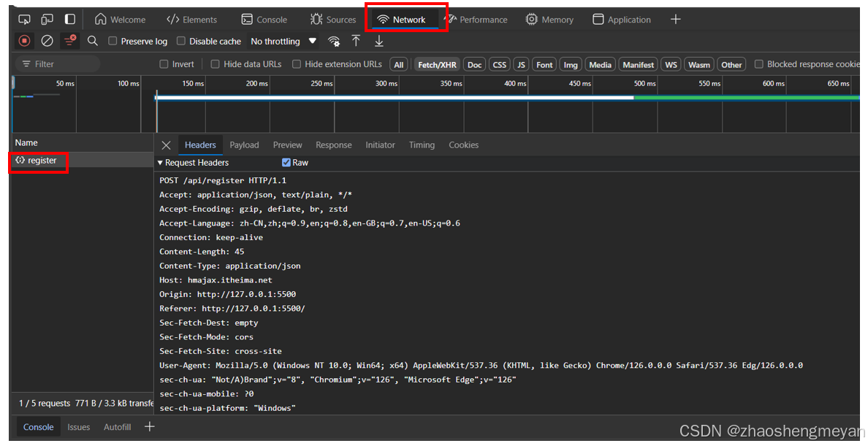868x446 pixels.
Task: Switch to the Elements tab
Action: 191,20
